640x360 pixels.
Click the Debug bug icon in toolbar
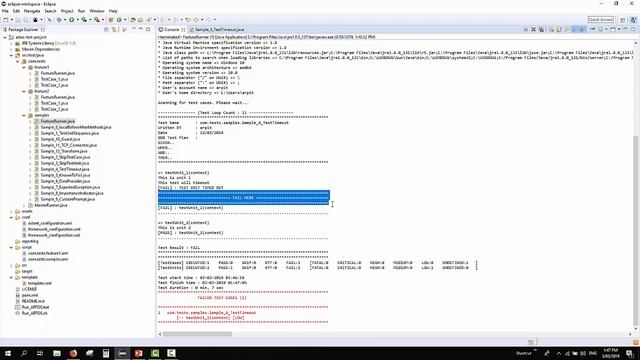click(59, 20)
